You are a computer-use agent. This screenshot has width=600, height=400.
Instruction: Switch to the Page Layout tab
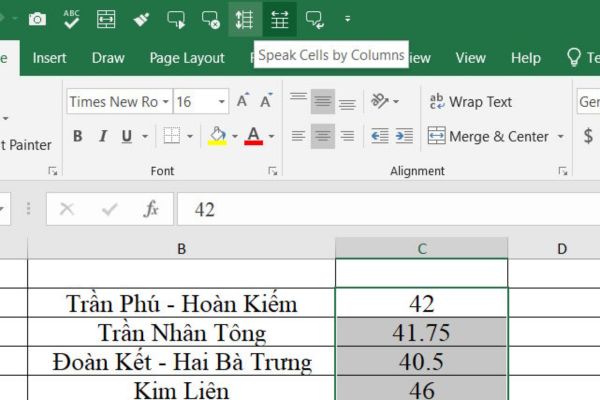pos(187,58)
